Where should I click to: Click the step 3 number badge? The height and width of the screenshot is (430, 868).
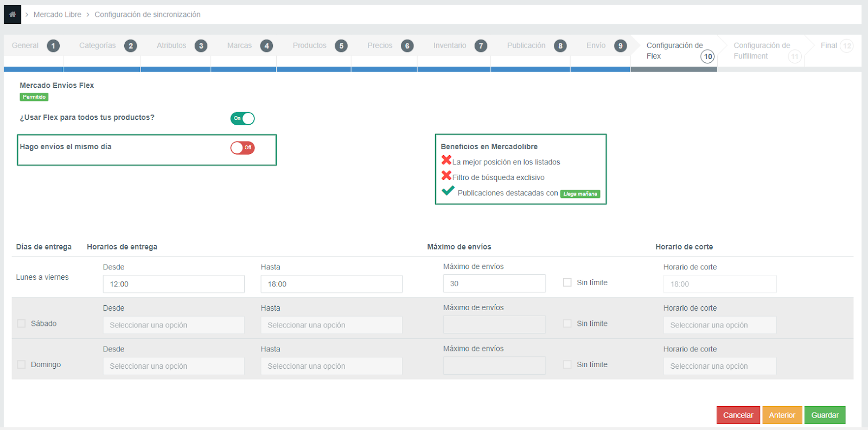click(x=201, y=46)
